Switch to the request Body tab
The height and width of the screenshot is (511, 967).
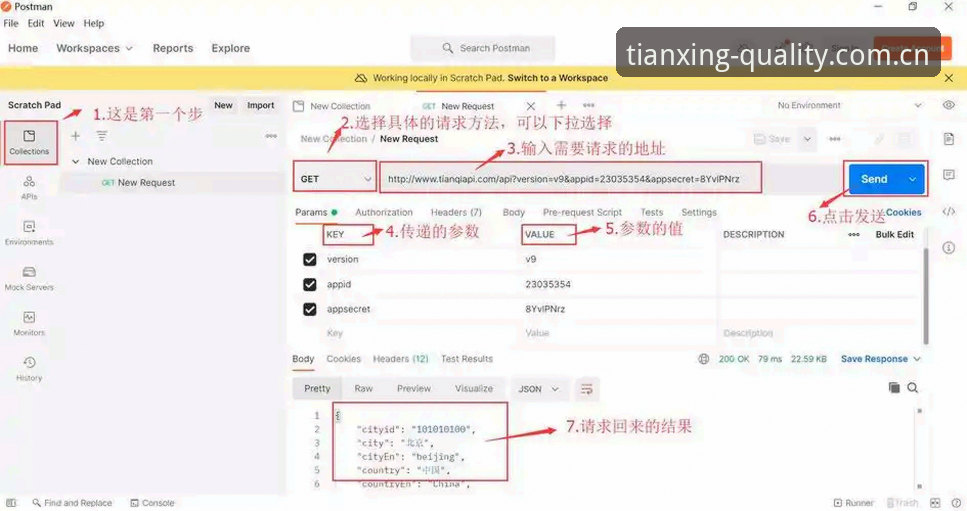pyautogui.click(x=514, y=212)
